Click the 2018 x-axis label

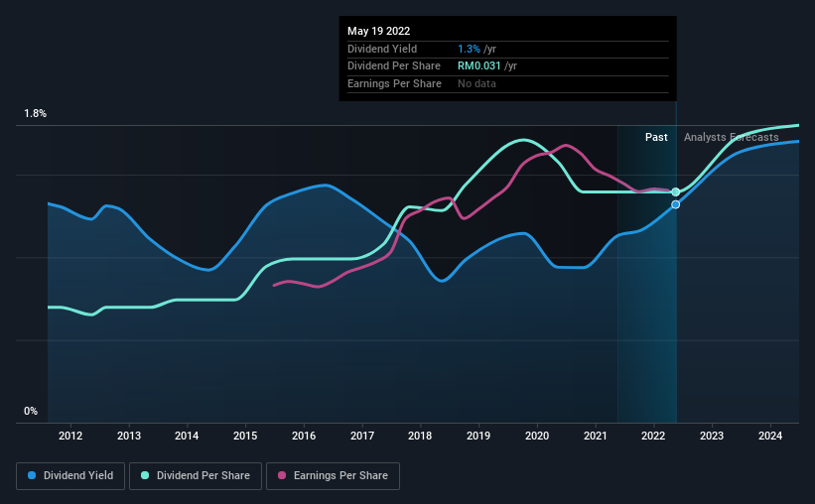[x=420, y=436]
